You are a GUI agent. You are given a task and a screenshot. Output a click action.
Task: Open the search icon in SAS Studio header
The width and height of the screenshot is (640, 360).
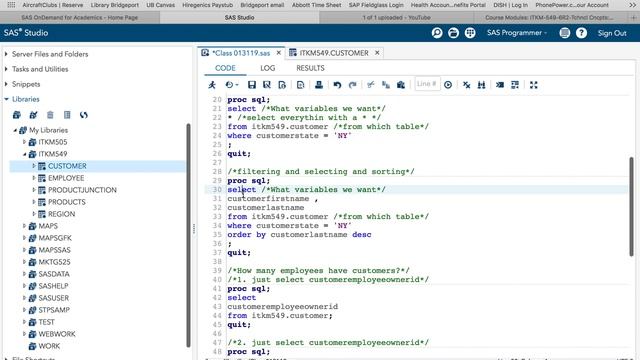(x=437, y=33)
